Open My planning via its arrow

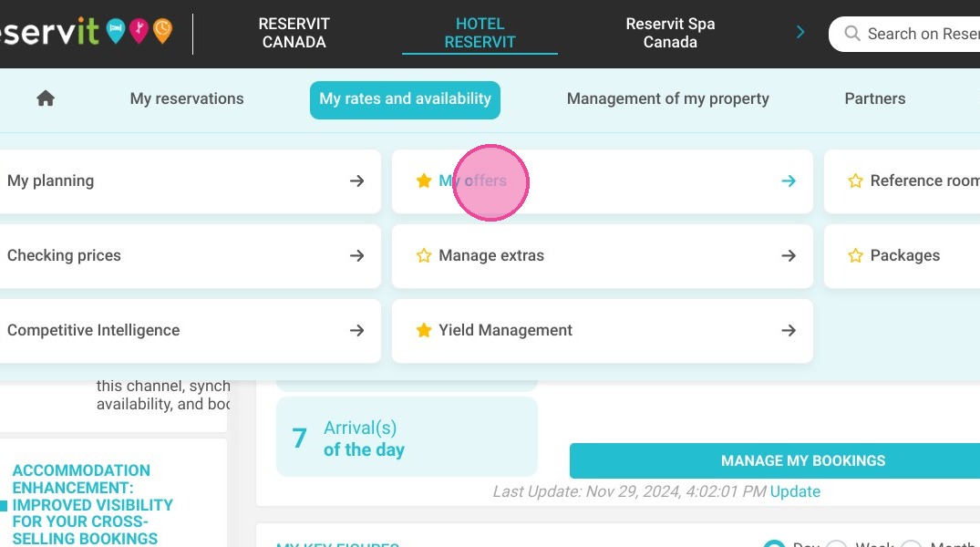coord(356,181)
